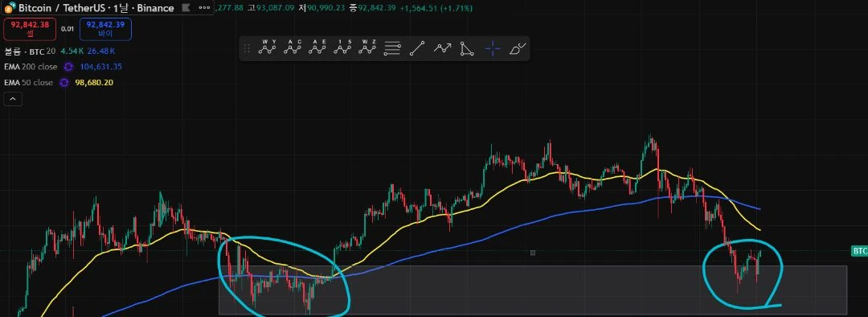The width and height of the screenshot is (868, 317).
Task: Click the EMA 50 value 98,680.20
Action: coord(95,83)
